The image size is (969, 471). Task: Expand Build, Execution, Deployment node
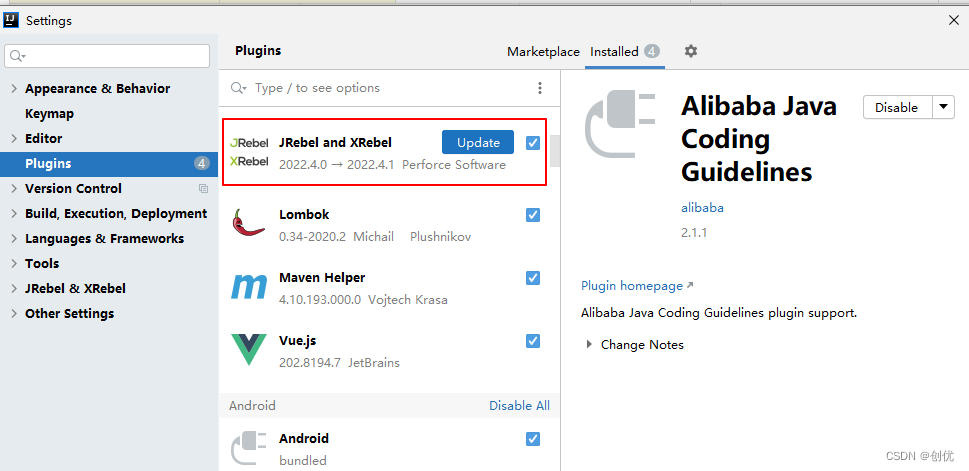click(14, 213)
